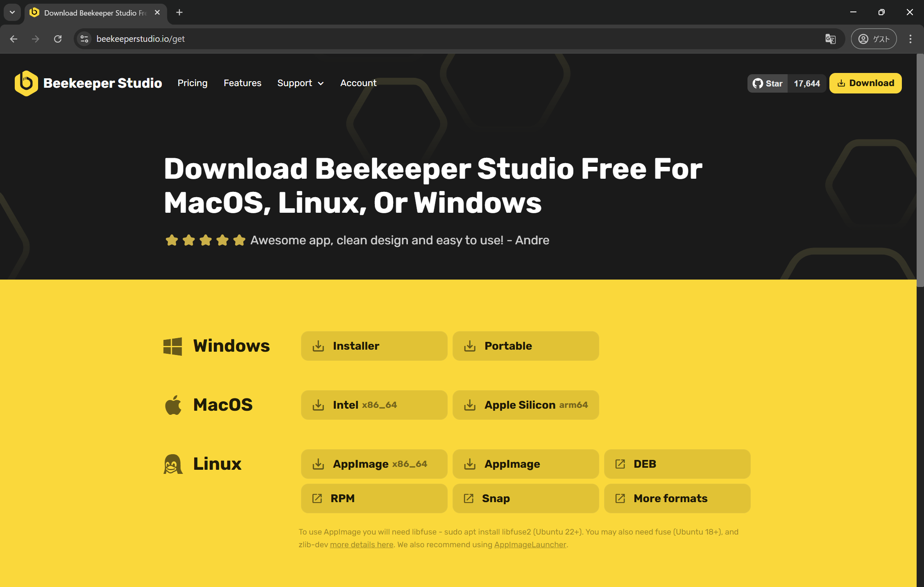Close the Beekeeper Studio browser tab

157,13
